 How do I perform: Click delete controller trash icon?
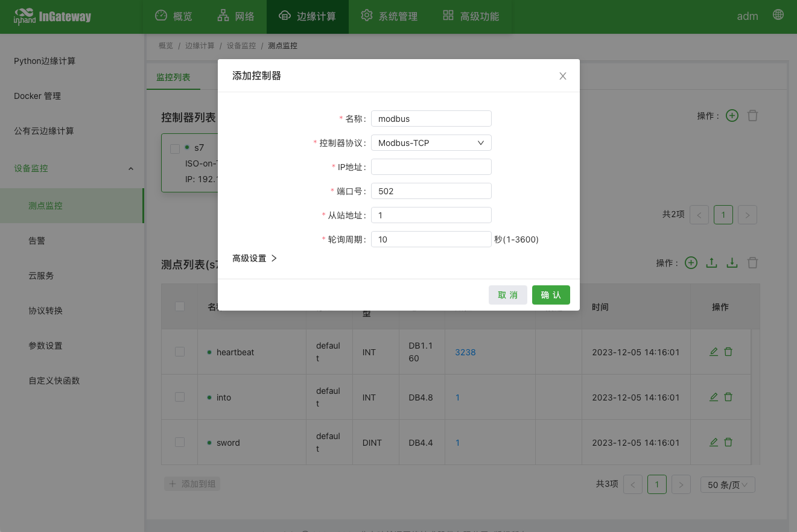752,116
